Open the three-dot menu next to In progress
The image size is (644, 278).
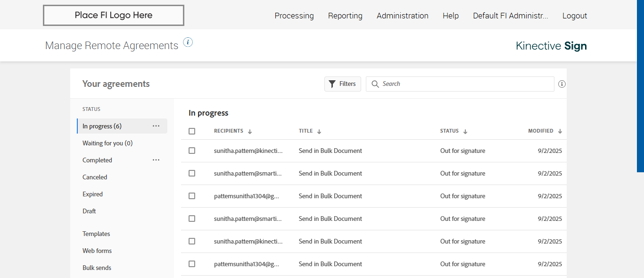pos(156,126)
